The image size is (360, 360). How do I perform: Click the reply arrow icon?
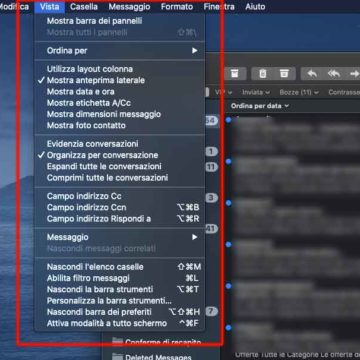[x=312, y=74]
